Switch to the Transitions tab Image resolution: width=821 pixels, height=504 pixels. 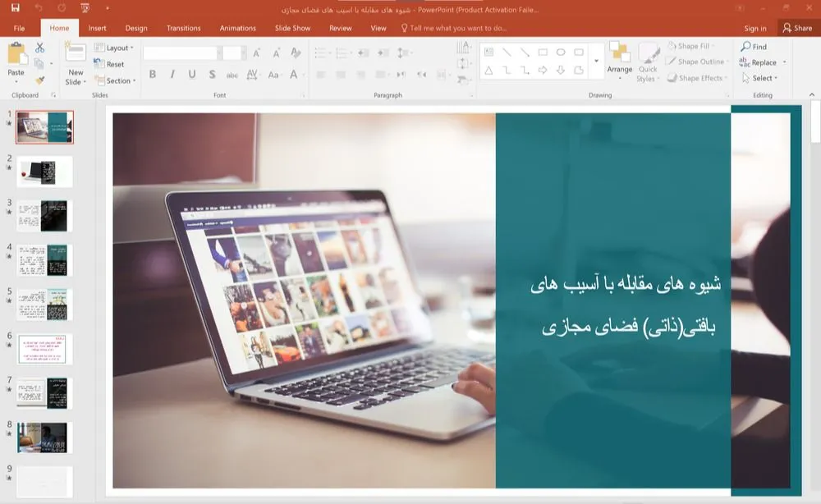click(183, 28)
